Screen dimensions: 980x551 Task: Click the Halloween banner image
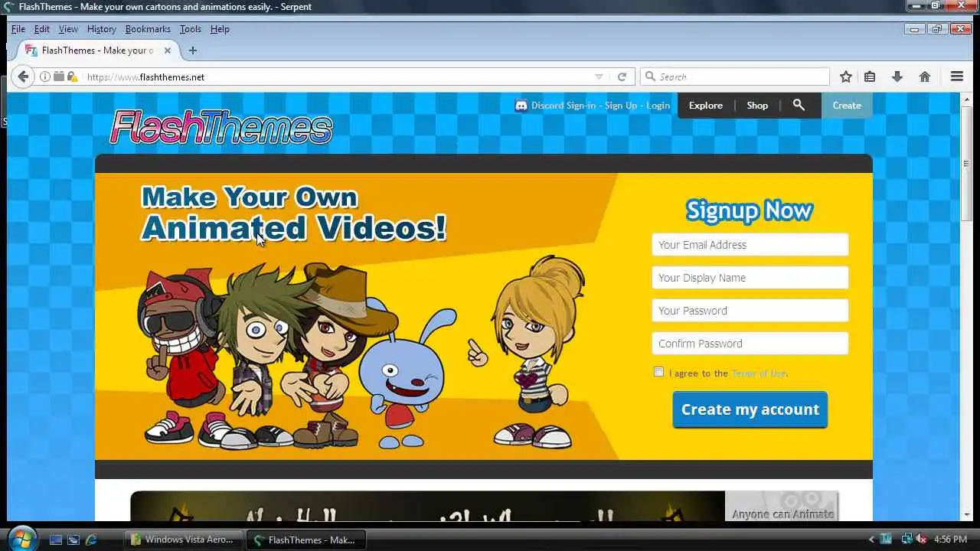click(x=427, y=506)
